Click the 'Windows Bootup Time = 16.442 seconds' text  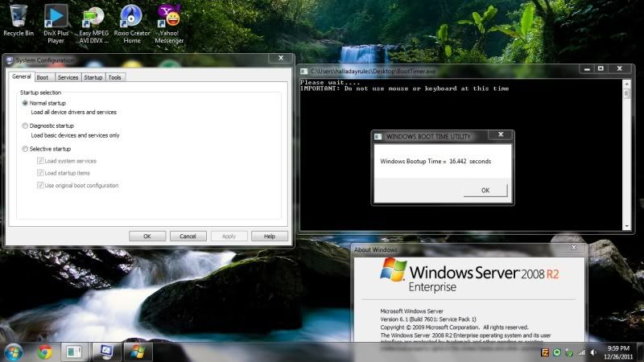point(436,162)
